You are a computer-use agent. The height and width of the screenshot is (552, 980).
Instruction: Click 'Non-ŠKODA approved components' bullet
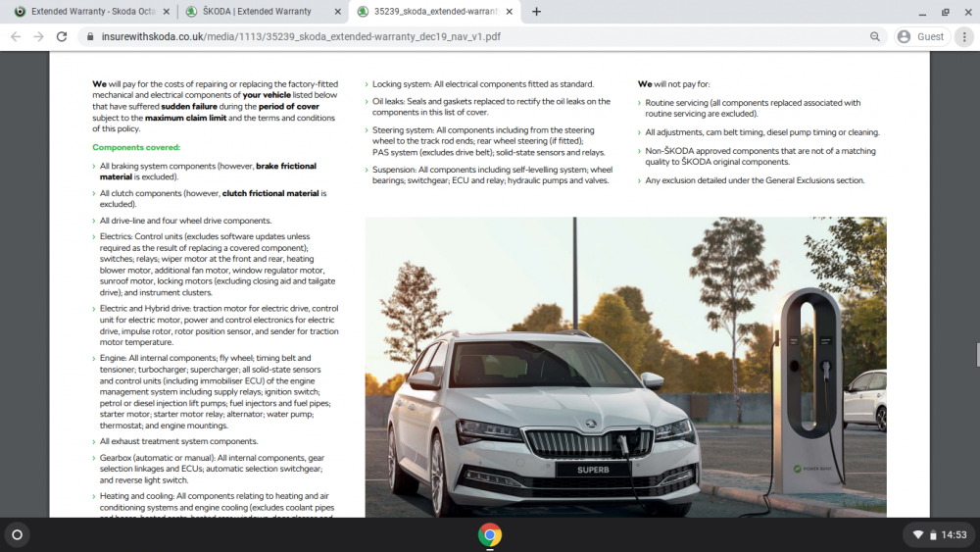760,156
